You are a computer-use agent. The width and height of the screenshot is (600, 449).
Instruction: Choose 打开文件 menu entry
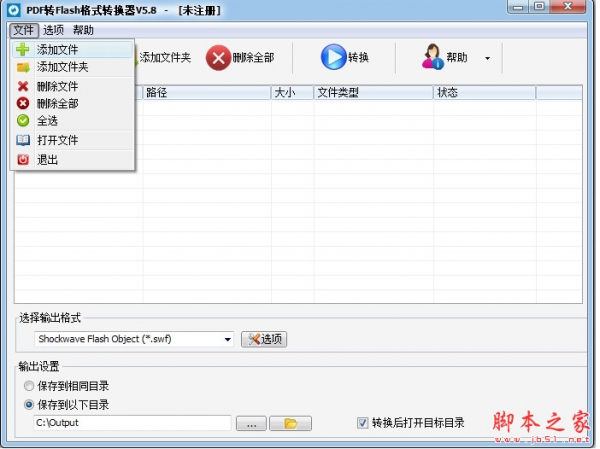[73, 140]
